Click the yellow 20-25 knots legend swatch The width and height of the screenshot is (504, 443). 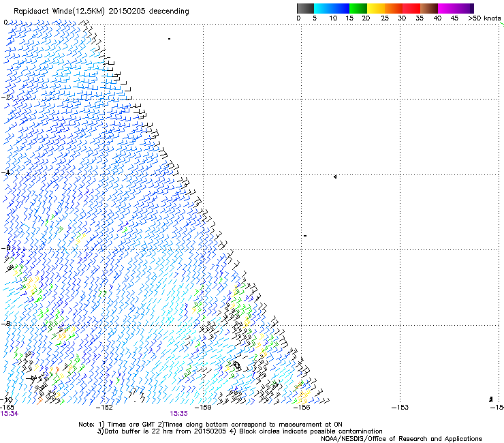[376, 8]
